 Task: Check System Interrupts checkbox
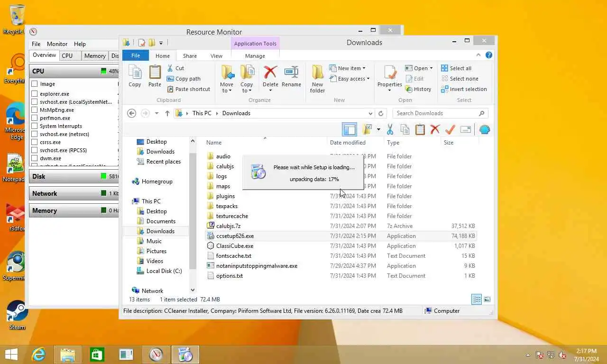35,126
